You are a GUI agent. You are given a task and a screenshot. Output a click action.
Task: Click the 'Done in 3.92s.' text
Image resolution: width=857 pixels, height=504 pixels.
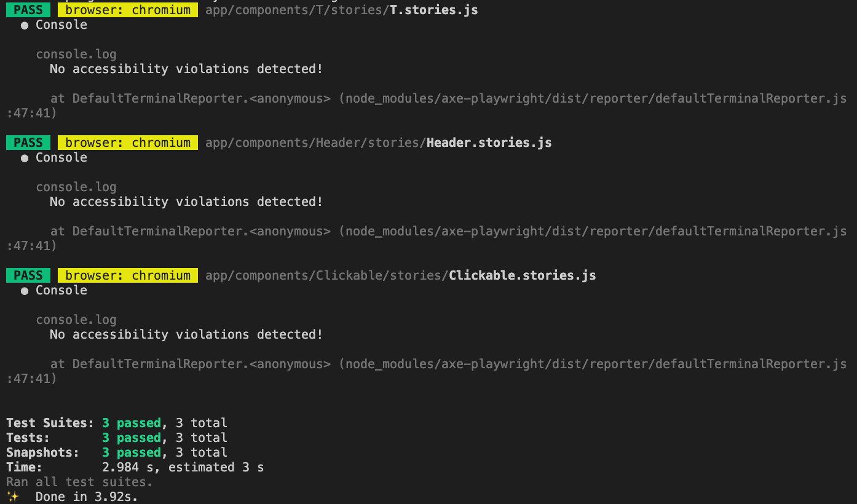point(87,497)
